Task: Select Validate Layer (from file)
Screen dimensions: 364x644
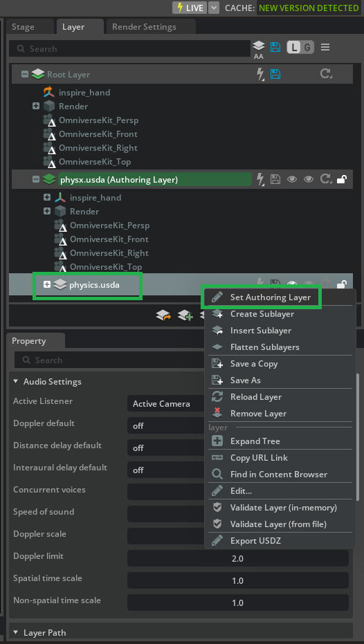Action: (x=279, y=524)
